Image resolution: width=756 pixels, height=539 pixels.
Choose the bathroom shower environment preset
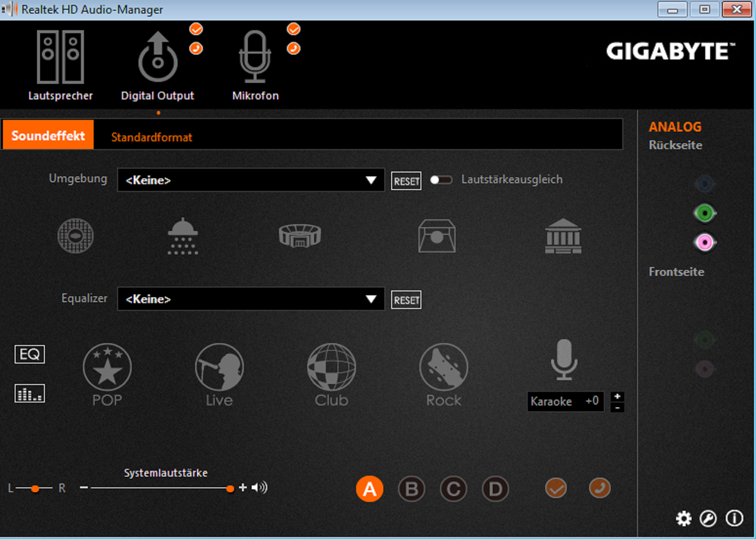183,236
